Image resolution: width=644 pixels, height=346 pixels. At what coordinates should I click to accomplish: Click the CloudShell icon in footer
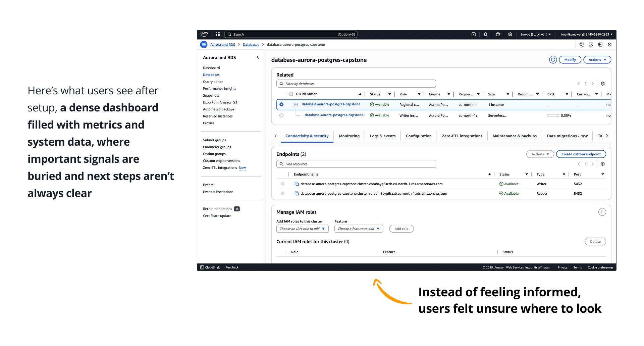202,267
